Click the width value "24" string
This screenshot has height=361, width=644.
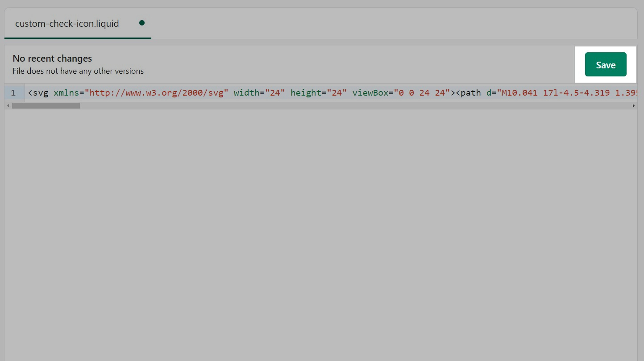pos(275,93)
